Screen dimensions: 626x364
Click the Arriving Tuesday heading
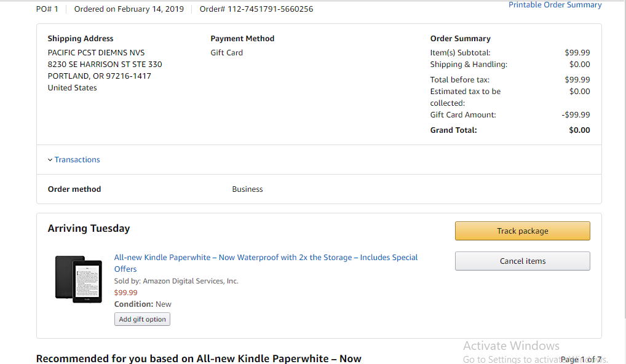click(x=89, y=229)
